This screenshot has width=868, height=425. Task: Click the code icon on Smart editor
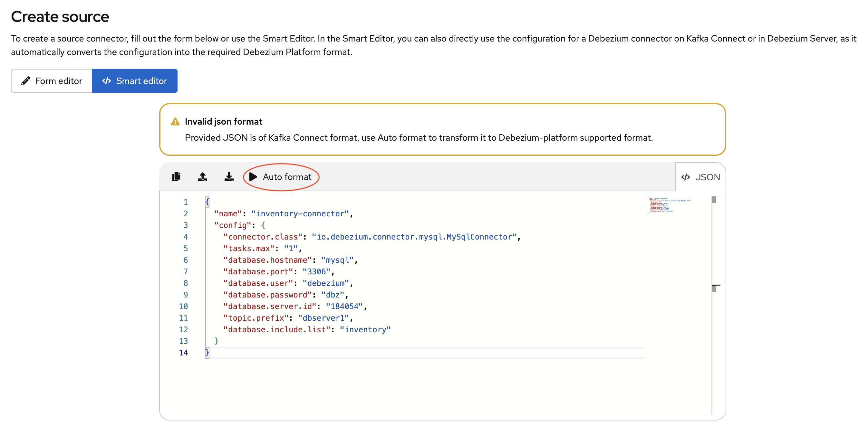click(x=107, y=80)
